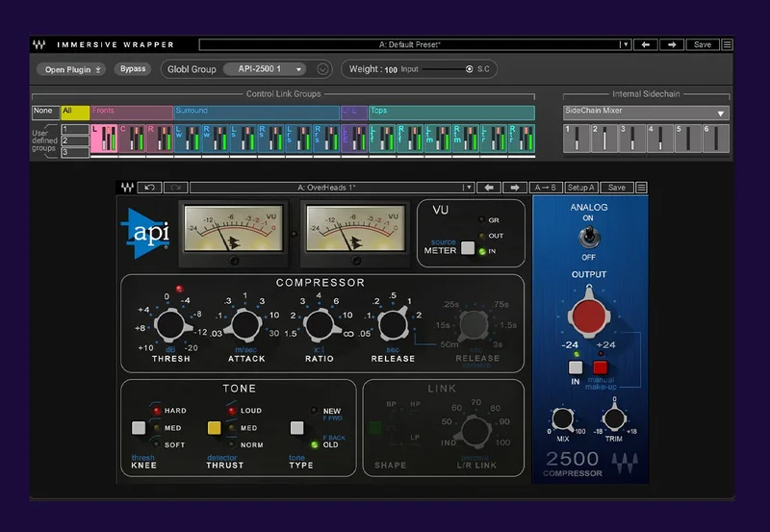This screenshot has height=532, width=770.
Task: Select the Rw surround channel strip
Action: (216, 138)
